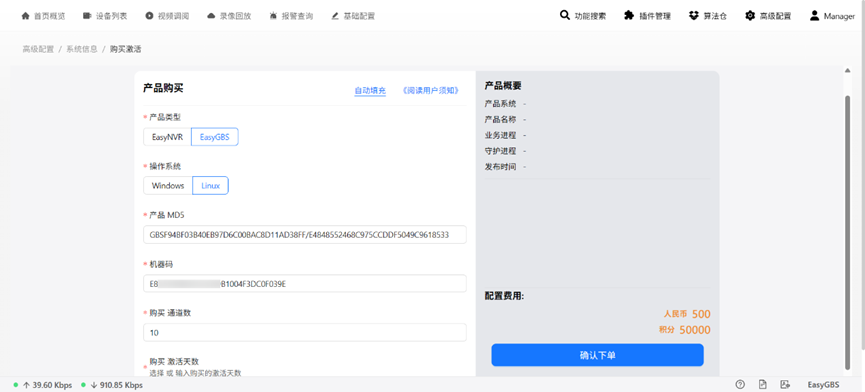Open 录像回放 cloud icon
The height and width of the screenshot is (392, 865).
[x=211, y=16]
